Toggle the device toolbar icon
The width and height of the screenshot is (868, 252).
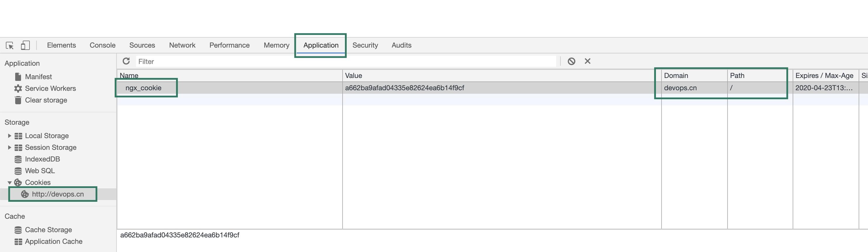click(25, 46)
